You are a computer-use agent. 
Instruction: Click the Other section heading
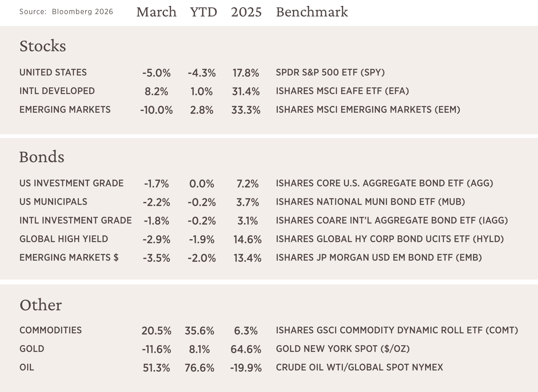(x=41, y=305)
